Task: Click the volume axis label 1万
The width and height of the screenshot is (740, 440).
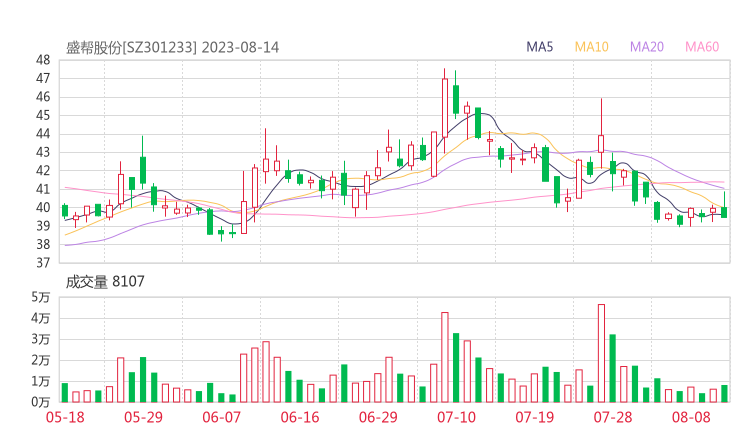Action: 41,381
